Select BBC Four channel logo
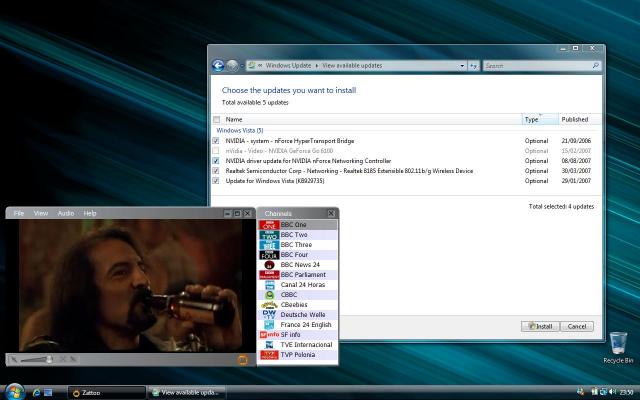Viewport: 640px width, 400px height. click(x=269, y=255)
